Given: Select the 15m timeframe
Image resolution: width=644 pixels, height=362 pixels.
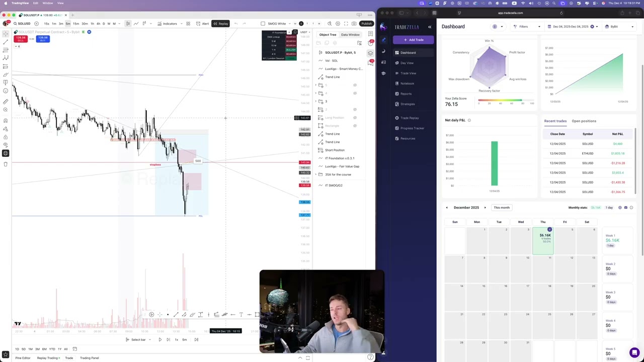Looking at the screenshot, I should pos(75,24).
